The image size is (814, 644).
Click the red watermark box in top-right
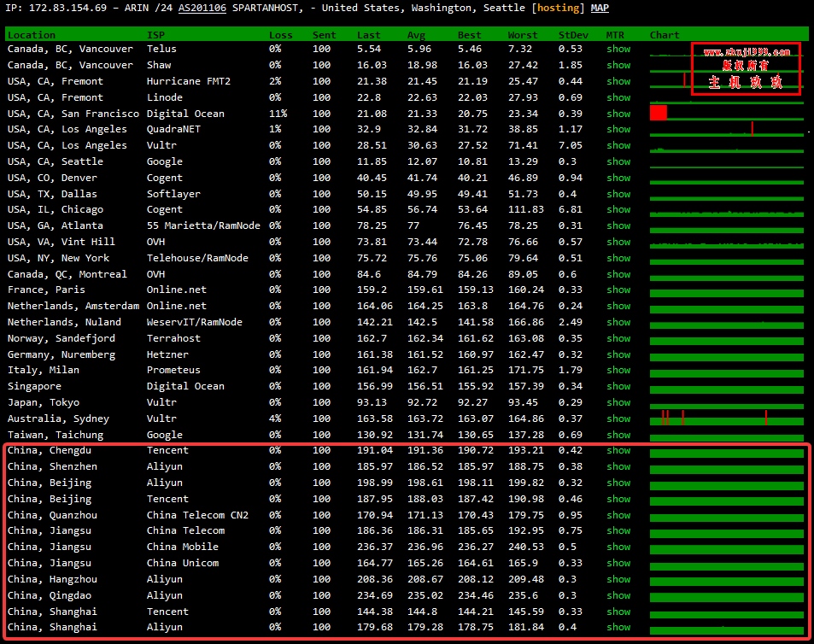pos(746,68)
